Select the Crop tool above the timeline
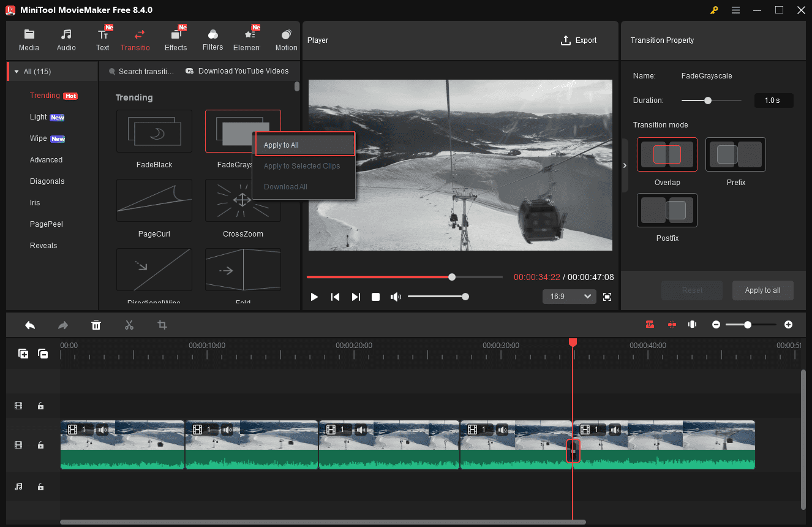Image resolution: width=812 pixels, height=527 pixels. click(162, 325)
